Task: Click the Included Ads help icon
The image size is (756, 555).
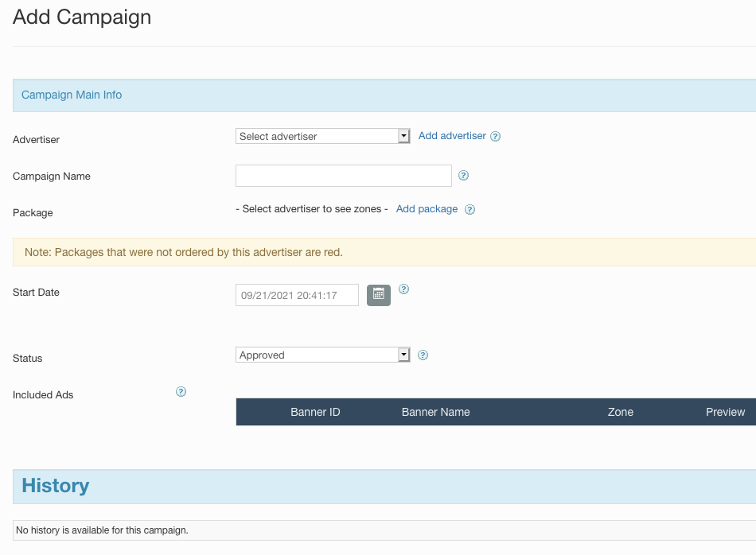Action: click(x=181, y=391)
